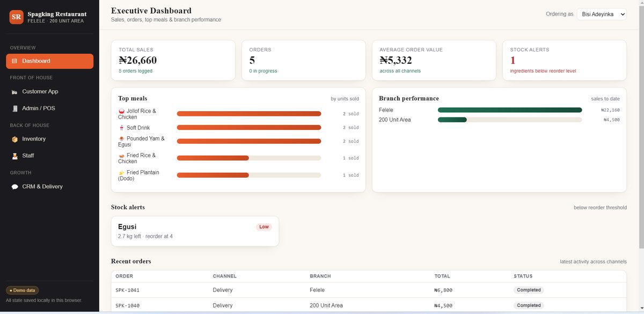This screenshot has width=644, height=314.
Task: Open the Admin / POS section
Action: [49, 108]
